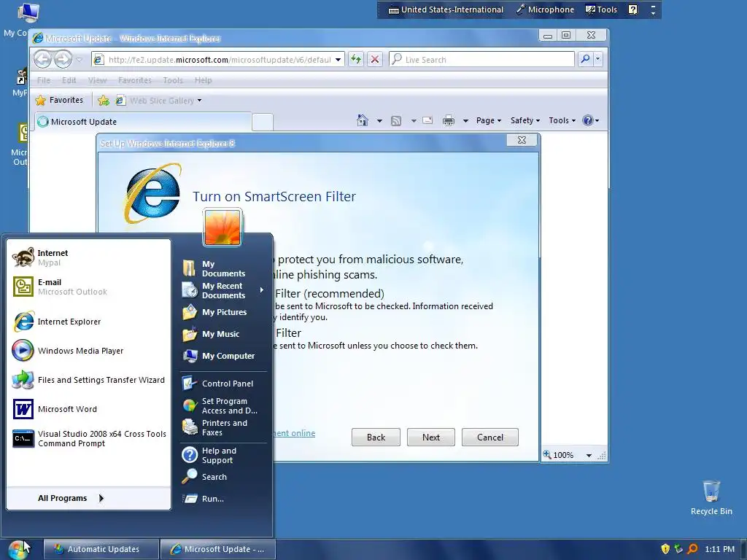This screenshot has height=560, width=747.
Task: Open the Safety menu dropdown
Action: (x=525, y=120)
